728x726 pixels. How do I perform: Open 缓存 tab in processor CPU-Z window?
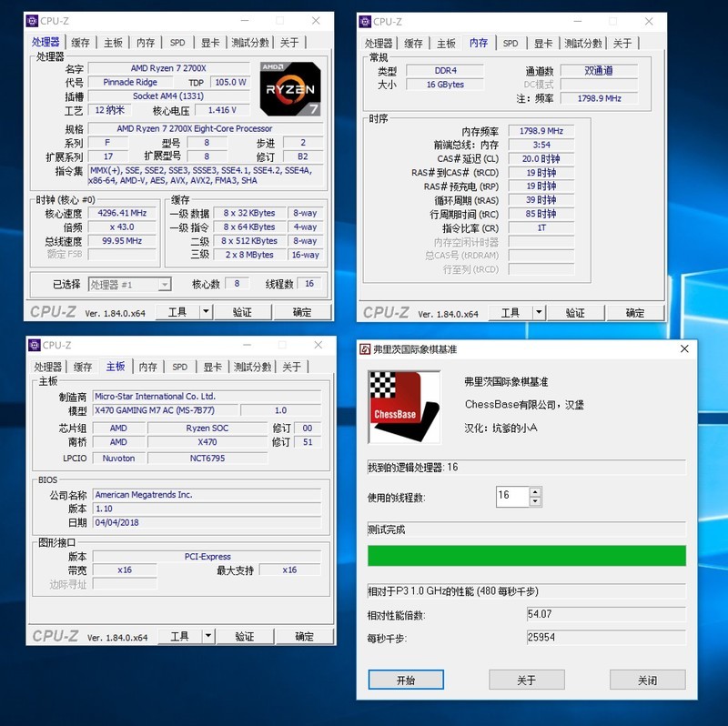pyautogui.click(x=80, y=43)
